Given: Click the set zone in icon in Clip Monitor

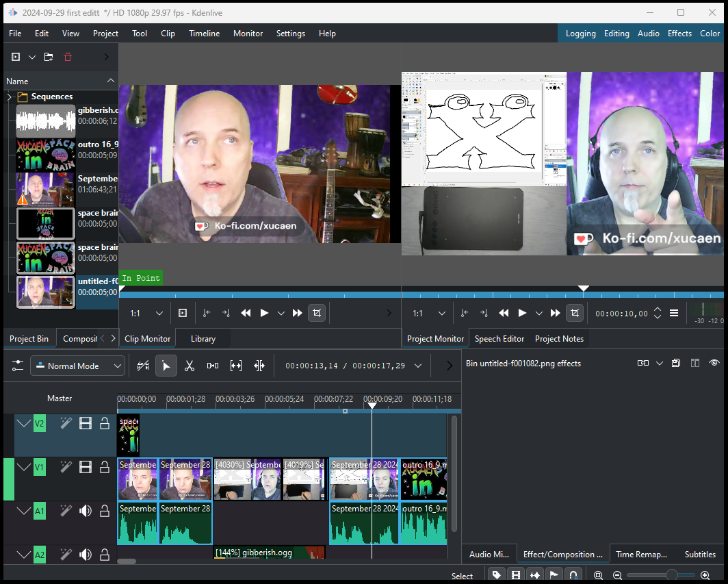Looking at the screenshot, I should coord(207,313).
